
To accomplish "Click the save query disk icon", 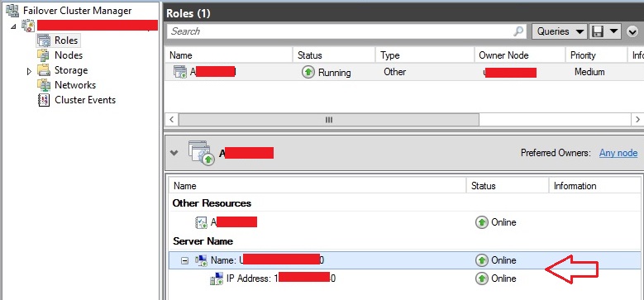I will click(597, 31).
